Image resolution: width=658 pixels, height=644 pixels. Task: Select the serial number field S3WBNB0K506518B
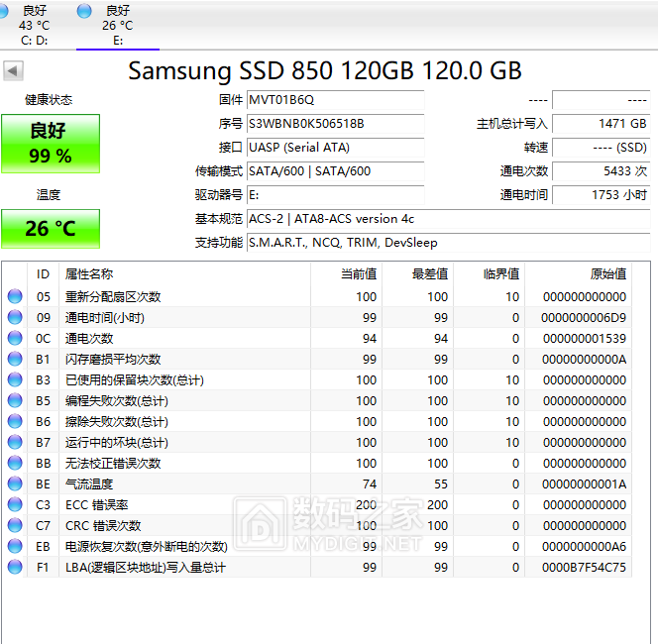[x=335, y=124]
